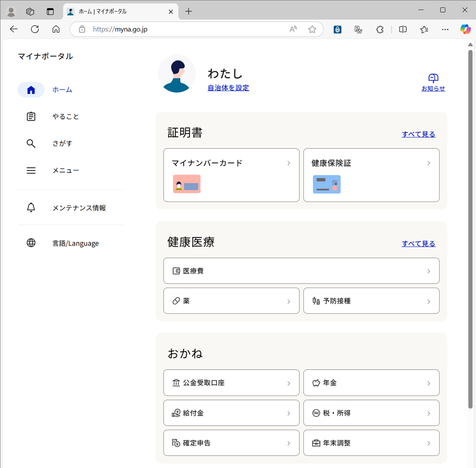Open the password manager extension icon
The height and width of the screenshot is (468, 476).
(337, 29)
